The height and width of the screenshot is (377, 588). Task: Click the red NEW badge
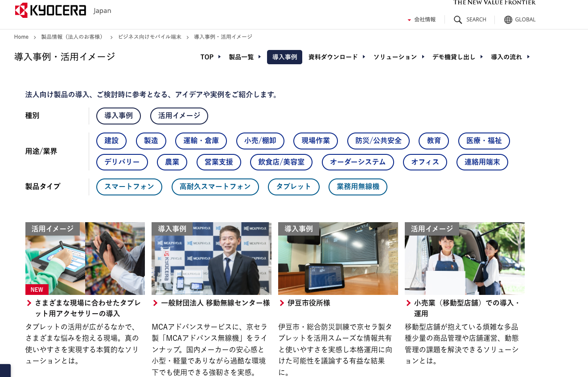coord(37,290)
